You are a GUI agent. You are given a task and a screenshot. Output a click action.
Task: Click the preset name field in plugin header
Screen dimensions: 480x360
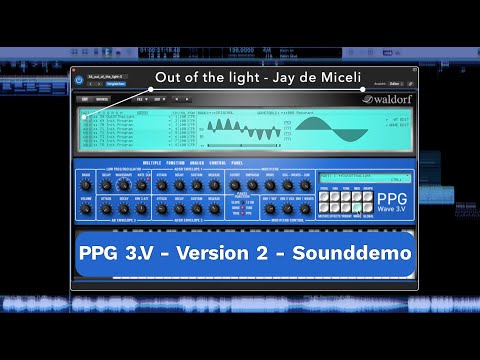pos(108,77)
